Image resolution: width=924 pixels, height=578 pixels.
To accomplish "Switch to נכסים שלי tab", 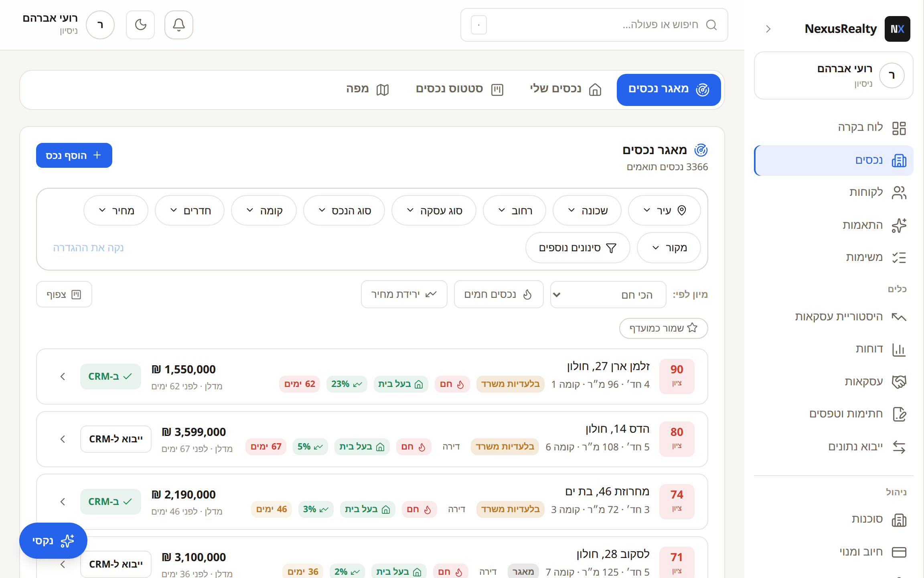I will tap(565, 90).
